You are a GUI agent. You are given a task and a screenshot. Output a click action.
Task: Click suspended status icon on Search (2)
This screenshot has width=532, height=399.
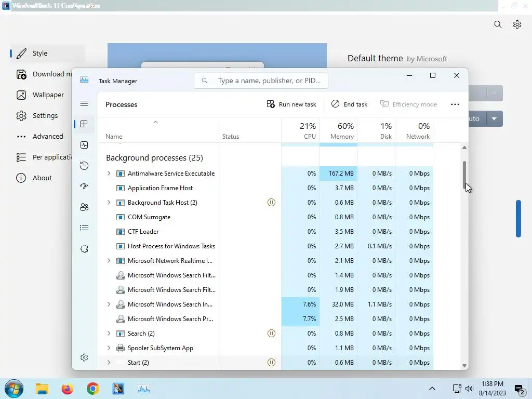coord(271,334)
